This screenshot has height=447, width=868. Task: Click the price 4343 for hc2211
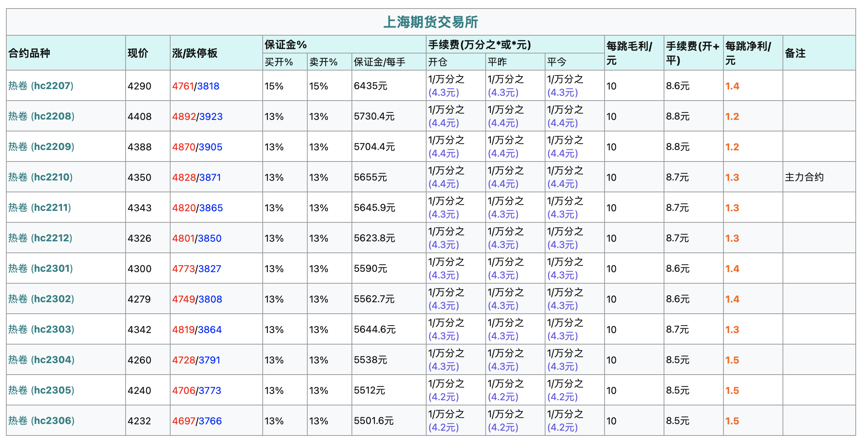pyautogui.click(x=139, y=208)
